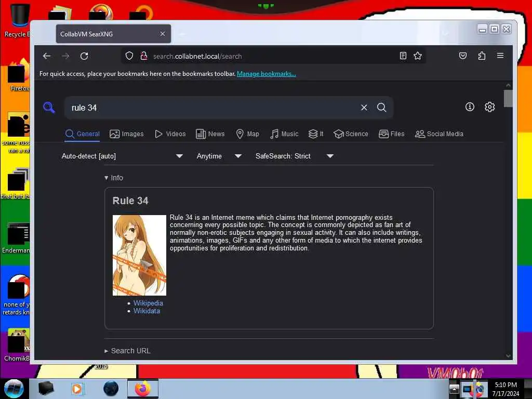Image resolution: width=532 pixels, height=399 pixels.
Task: Switch to the Files category
Action: pos(392,134)
